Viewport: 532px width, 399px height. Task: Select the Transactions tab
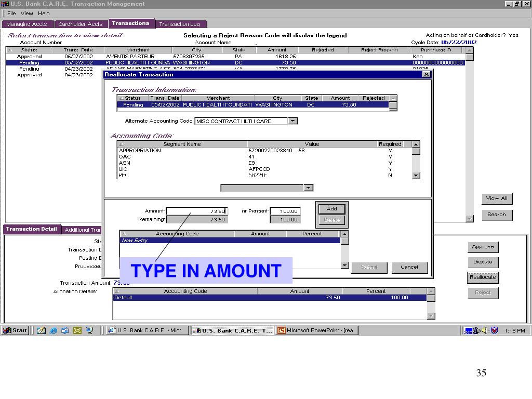[x=131, y=23]
